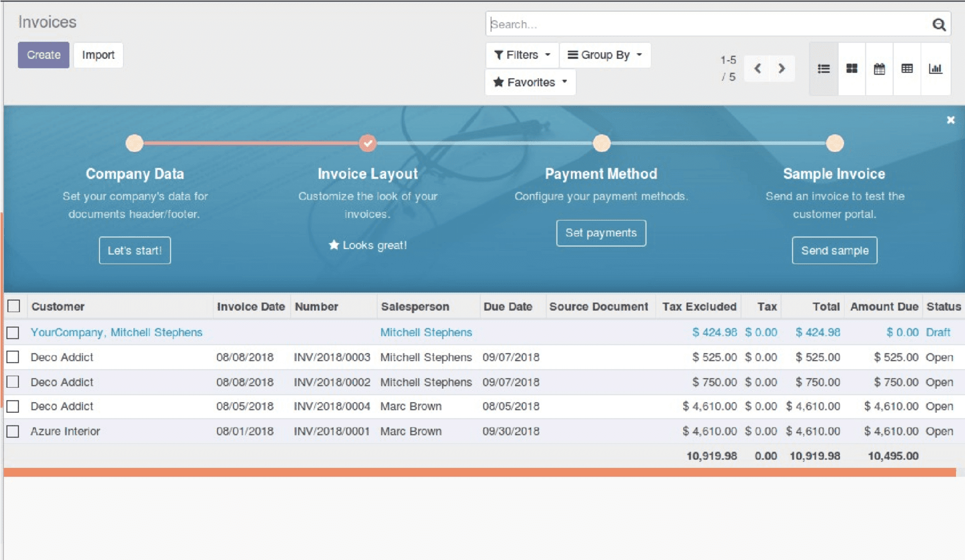Sort by Status column header
The width and height of the screenshot is (965, 560).
click(x=943, y=306)
